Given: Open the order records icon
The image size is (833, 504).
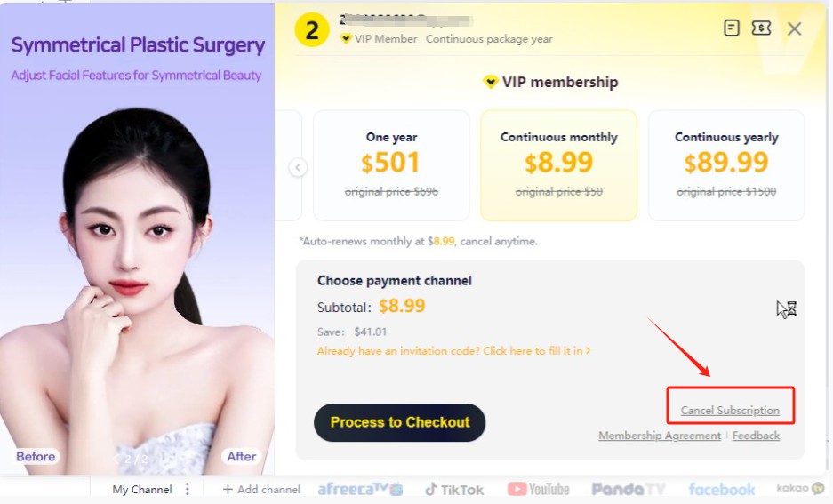Looking at the screenshot, I should pyautogui.click(x=732, y=28).
